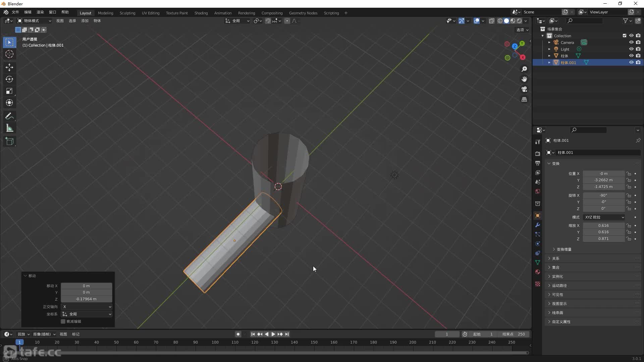This screenshot has width=644, height=362.
Task: Click the 标记 timeline menu
Action: (x=76, y=334)
